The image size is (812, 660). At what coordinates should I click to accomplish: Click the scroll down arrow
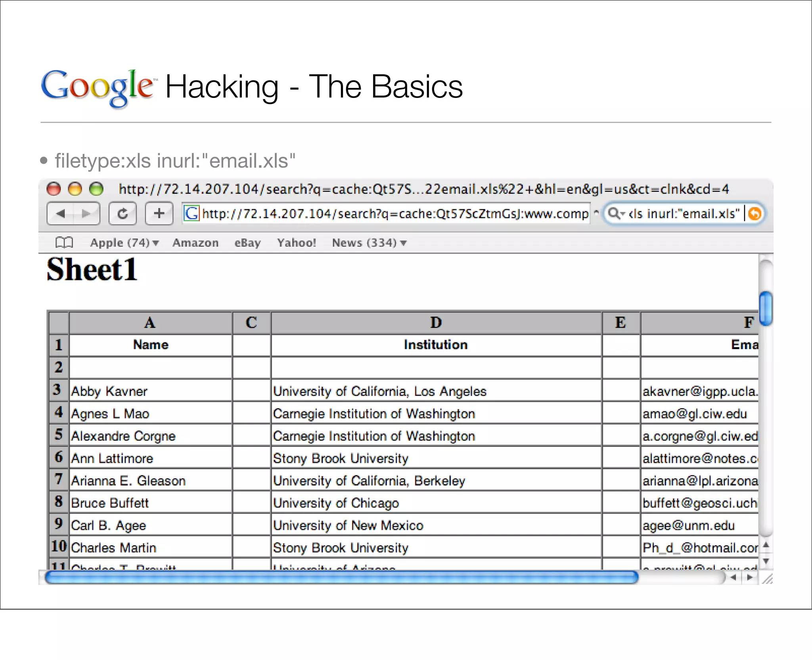(x=766, y=561)
